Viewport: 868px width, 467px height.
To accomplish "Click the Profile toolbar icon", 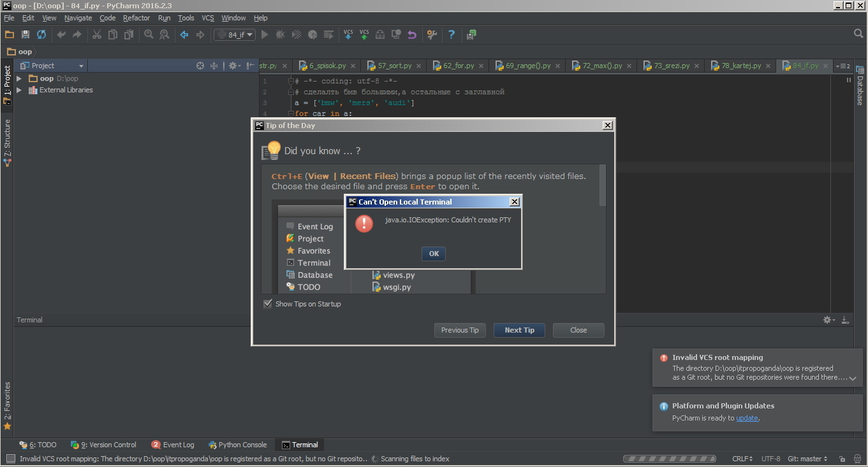I will tap(313, 34).
